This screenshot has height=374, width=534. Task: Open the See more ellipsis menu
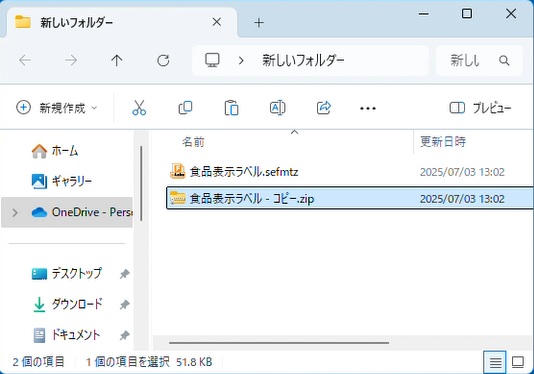[x=368, y=109]
